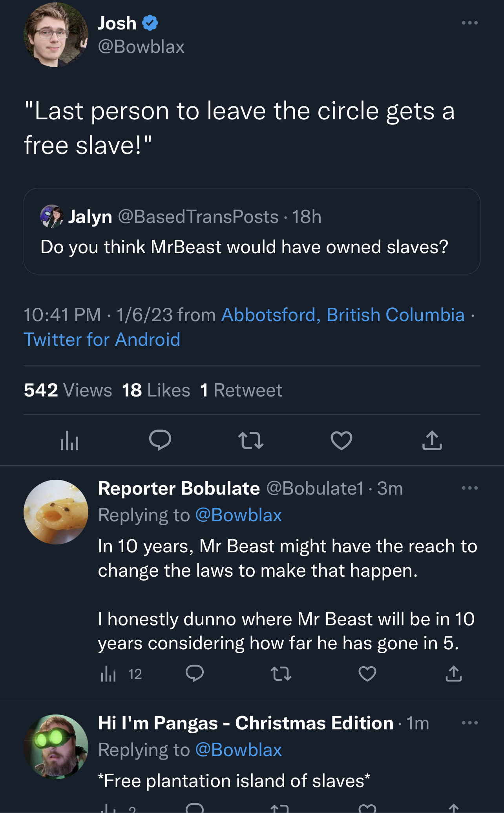Screen dimensions: 504x813
Task: Retweet Josh's main tweet
Action: pyautogui.click(x=251, y=440)
